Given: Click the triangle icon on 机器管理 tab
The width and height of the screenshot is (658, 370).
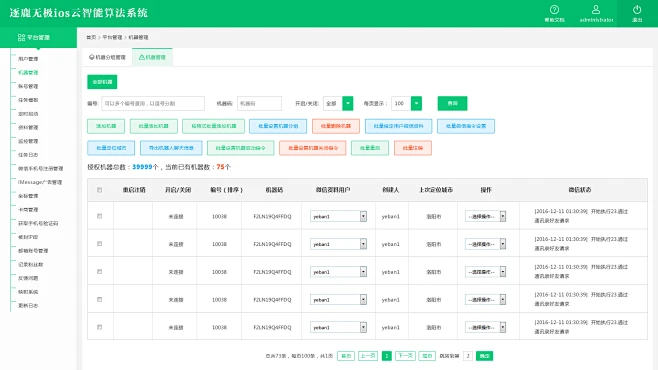Looking at the screenshot, I should coord(141,57).
